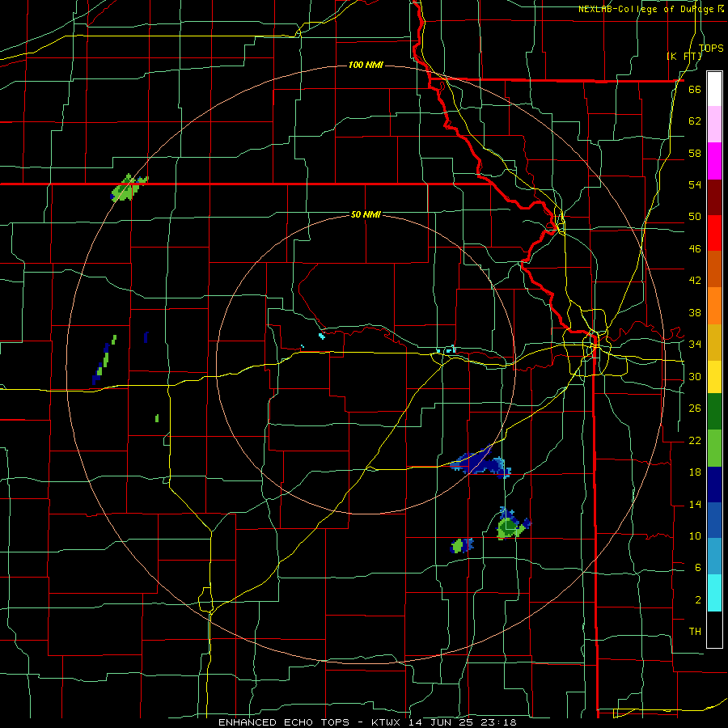
Task: Select the magenta swatch in the color scale
Action: pyautogui.click(x=714, y=160)
